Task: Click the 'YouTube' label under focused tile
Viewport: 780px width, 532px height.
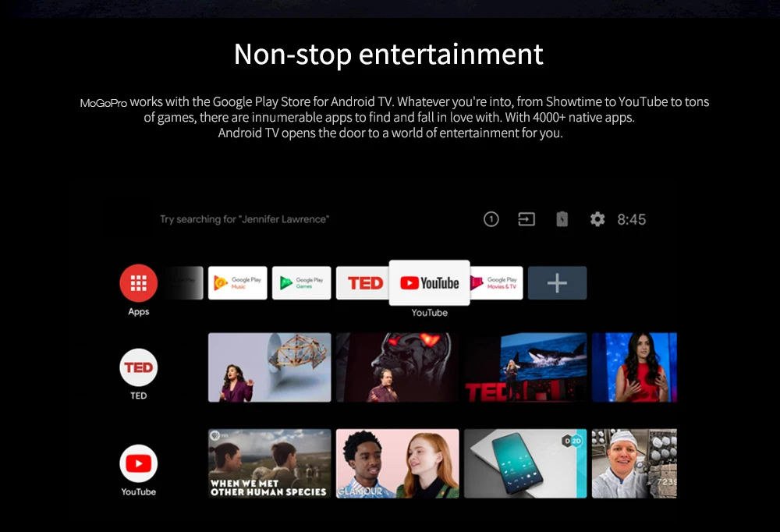Action: [429, 313]
